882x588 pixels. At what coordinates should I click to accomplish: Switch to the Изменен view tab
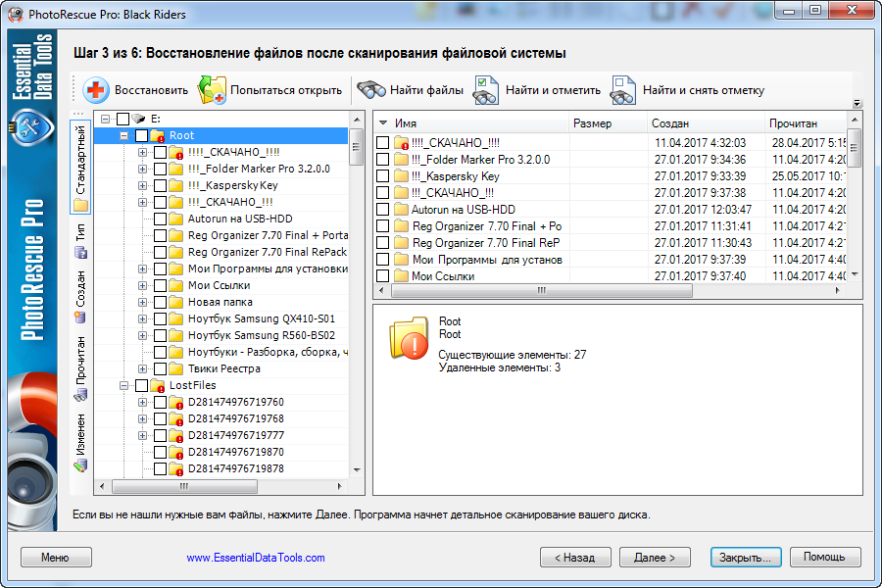coord(80,442)
